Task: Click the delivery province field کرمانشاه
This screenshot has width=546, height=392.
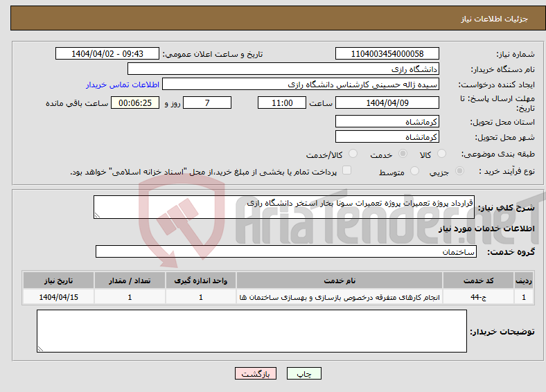Action: click(x=387, y=121)
